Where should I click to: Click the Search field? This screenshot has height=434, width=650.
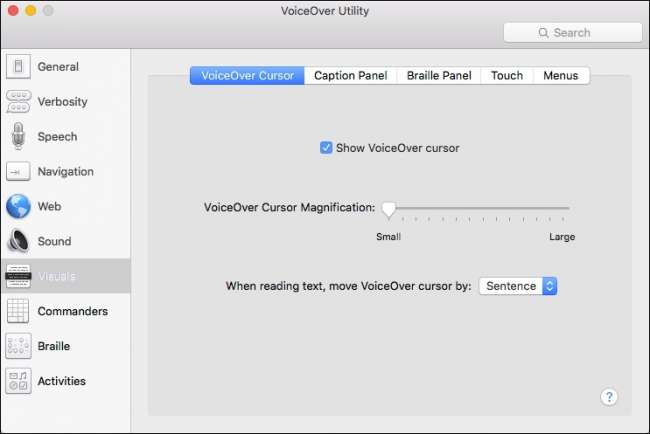[x=572, y=32]
